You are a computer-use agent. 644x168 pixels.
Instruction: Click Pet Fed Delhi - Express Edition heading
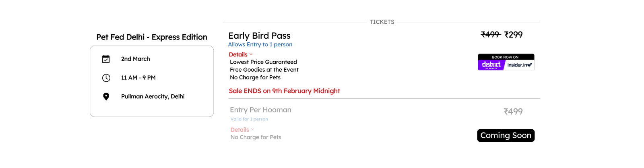152,37
